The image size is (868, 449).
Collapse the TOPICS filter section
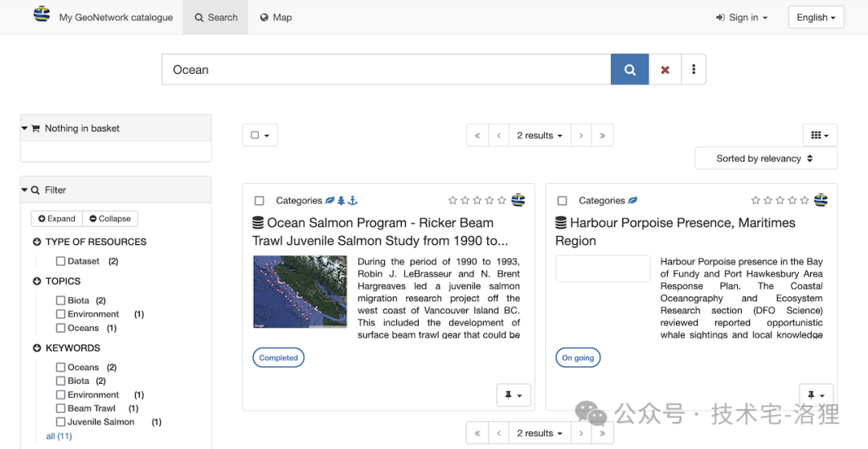point(37,281)
